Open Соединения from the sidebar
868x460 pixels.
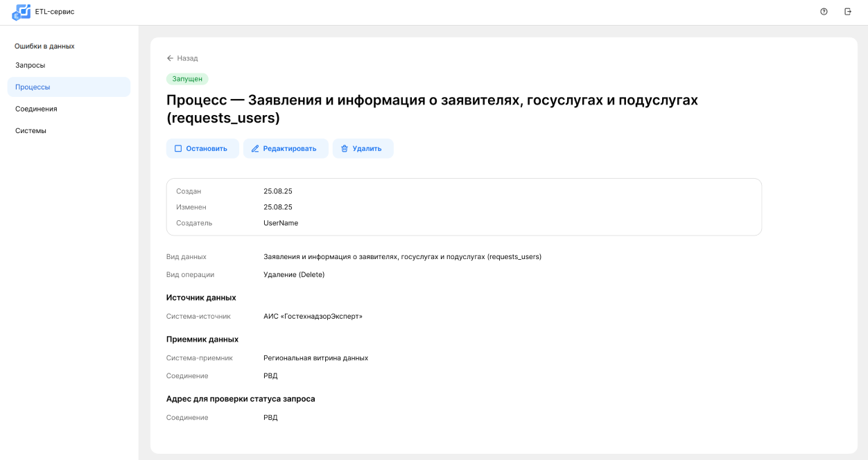(36, 109)
